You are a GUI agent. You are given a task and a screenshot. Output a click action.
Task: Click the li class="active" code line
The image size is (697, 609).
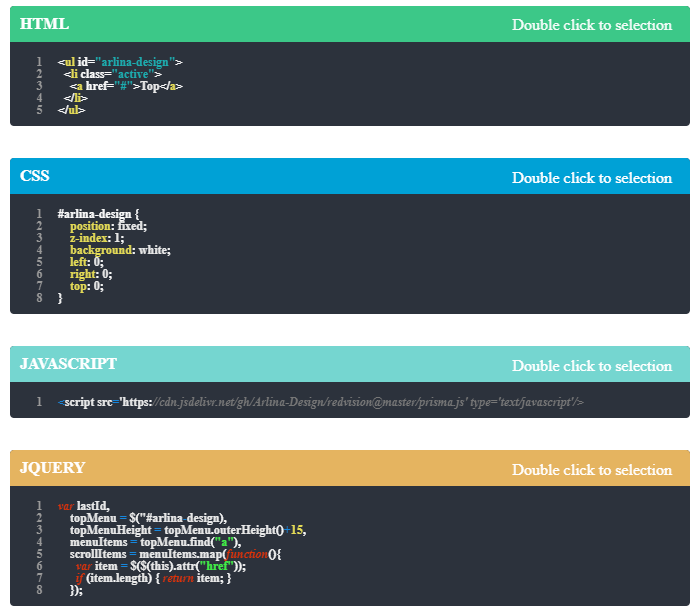(x=112, y=74)
